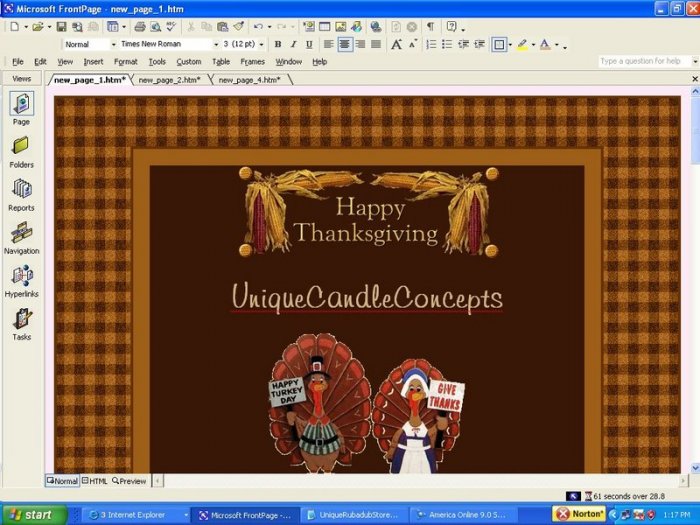Image resolution: width=700 pixels, height=525 pixels.
Task: Toggle Justify alignment
Action: click(376, 44)
